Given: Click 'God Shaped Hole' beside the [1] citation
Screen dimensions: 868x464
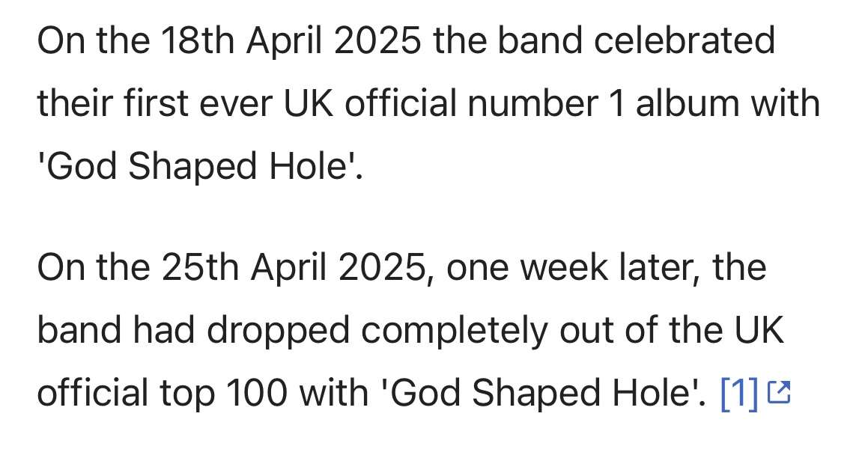Looking at the screenshot, I should 543,393.
